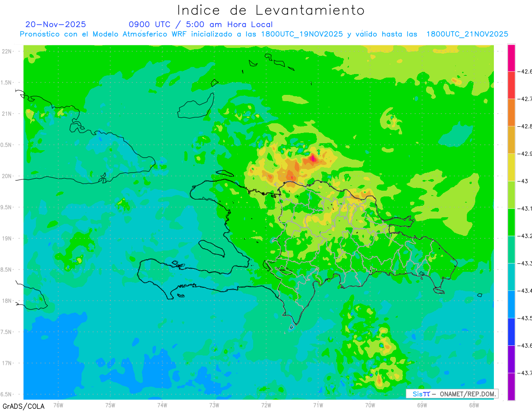The height and width of the screenshot is (411, 532).
Task: Click the '-43.1' legend value
Action: pos(525,208)
